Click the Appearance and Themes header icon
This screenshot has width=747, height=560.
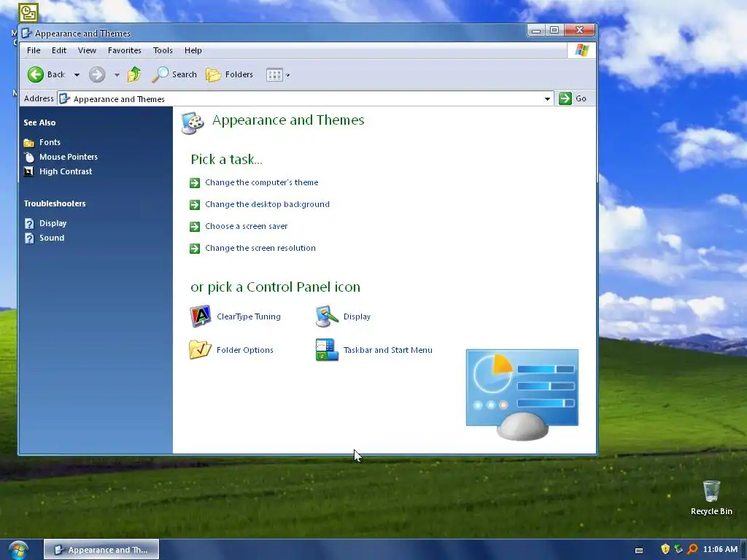(193, 123)
